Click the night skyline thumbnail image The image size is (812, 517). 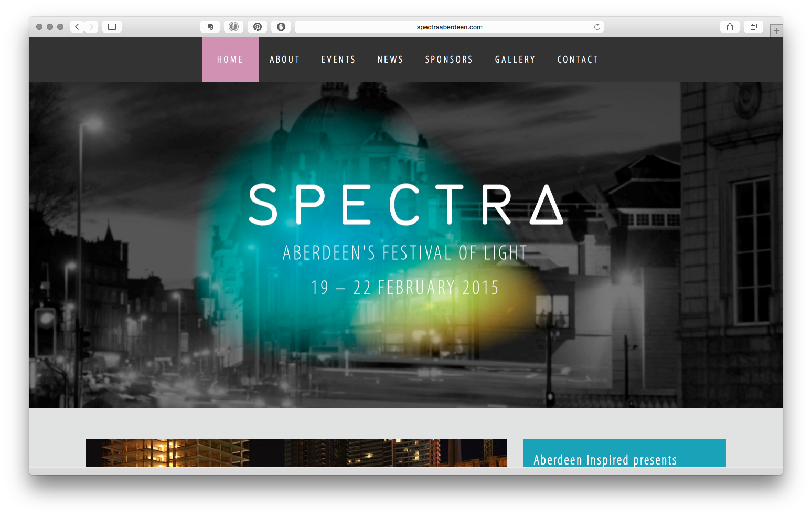296,453
